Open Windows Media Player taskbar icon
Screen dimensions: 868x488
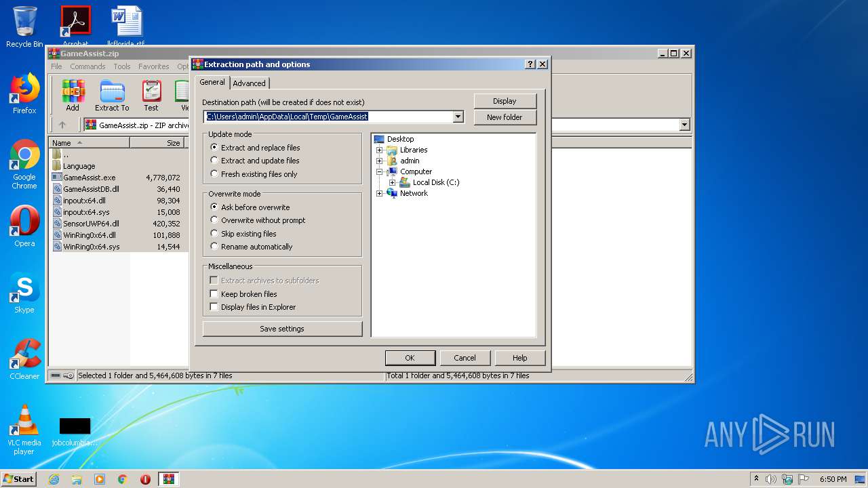point(100,479)
